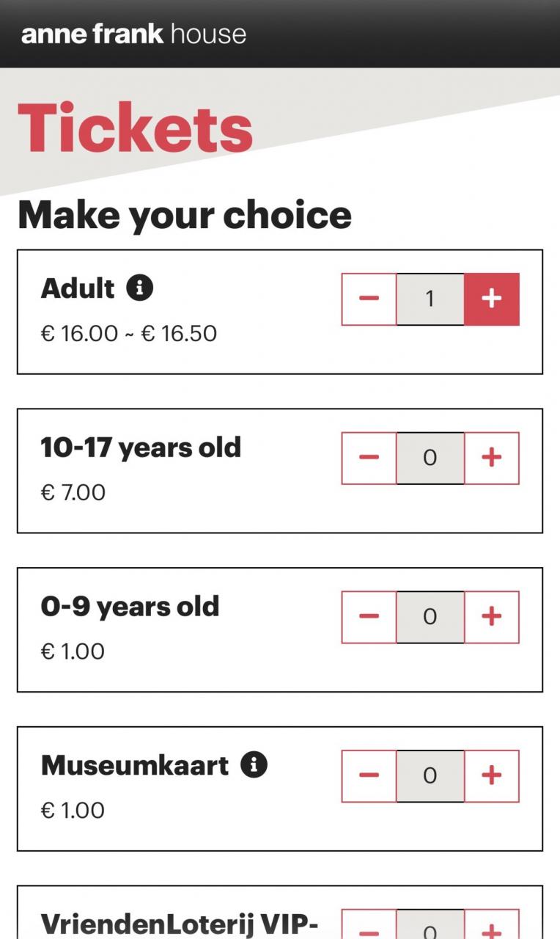Remove a 10-17 years old ticket
The height and width of the screenshot is (939, 560).
(369, 458)
